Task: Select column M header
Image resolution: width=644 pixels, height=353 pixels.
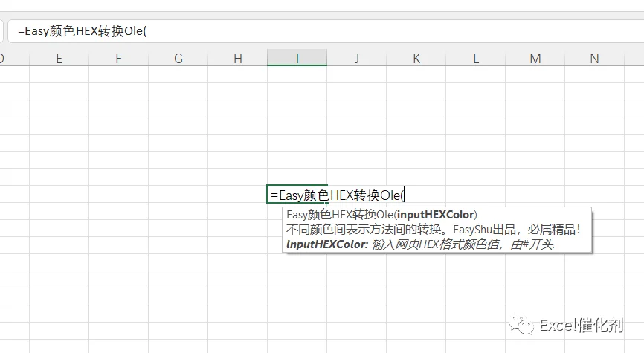Action: point(535,58)
